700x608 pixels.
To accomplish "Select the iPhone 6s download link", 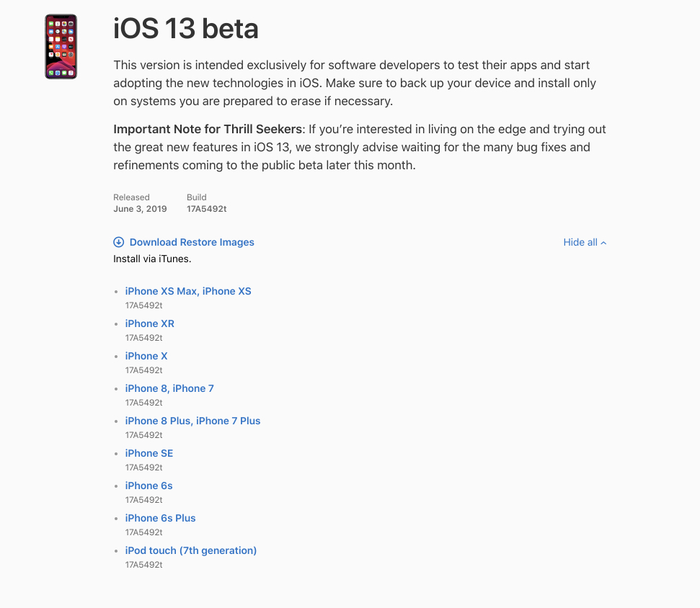I will pos(149,486).
